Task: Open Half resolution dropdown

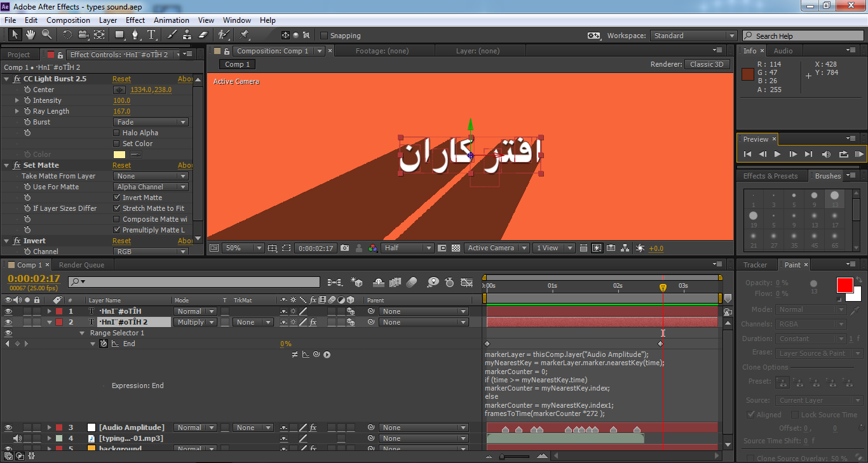Action: [407, 248]
